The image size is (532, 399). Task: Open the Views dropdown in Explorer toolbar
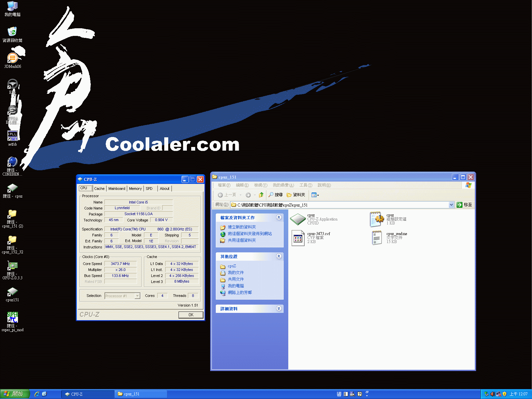coord(315,195)
